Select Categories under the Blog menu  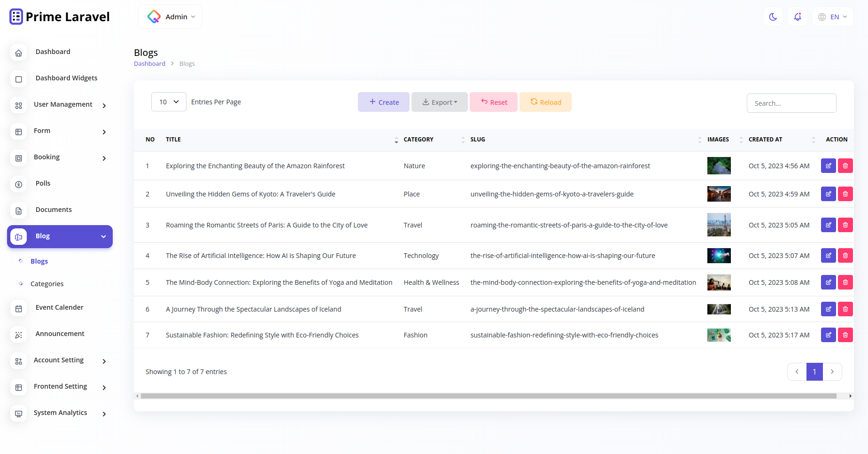(46, 283)
